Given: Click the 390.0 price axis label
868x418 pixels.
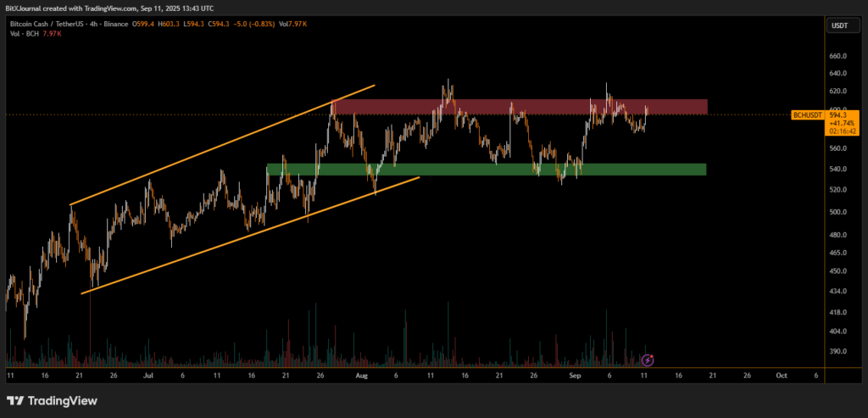Looking at the screenshot, I should [837, 352].
